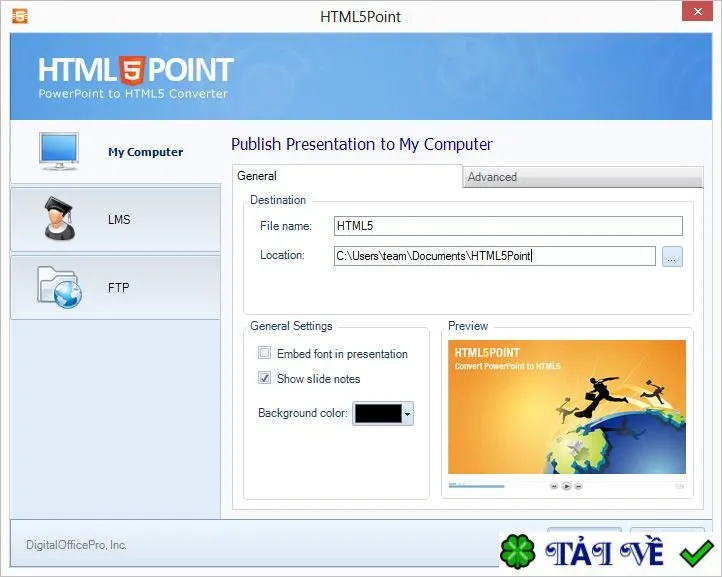Choose the LMS graduate icon

[59, 218]
